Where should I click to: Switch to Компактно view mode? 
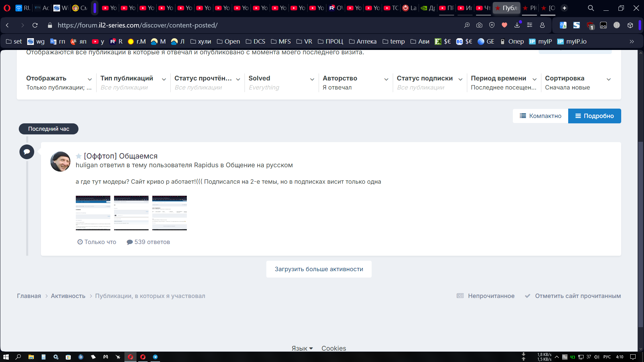(540, 116)
